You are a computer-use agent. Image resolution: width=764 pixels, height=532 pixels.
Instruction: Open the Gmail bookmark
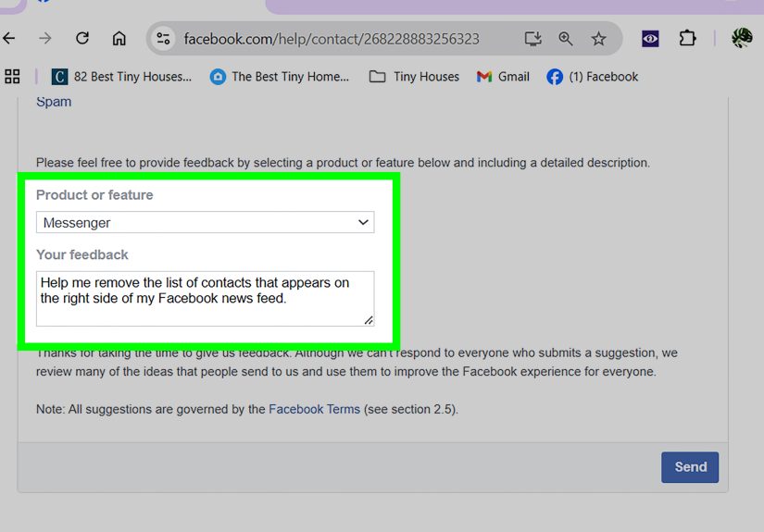click(x=503, y=77)
